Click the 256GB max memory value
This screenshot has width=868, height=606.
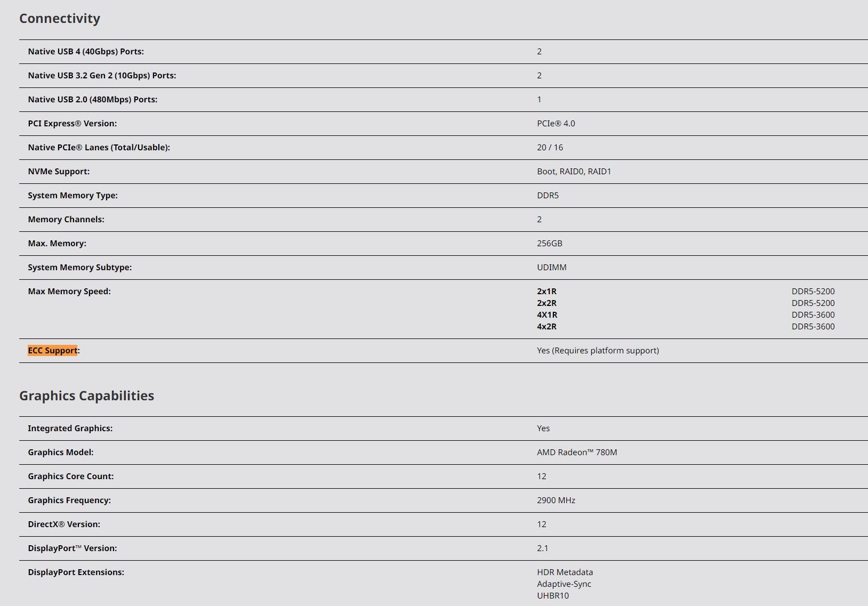coord(549,244)
